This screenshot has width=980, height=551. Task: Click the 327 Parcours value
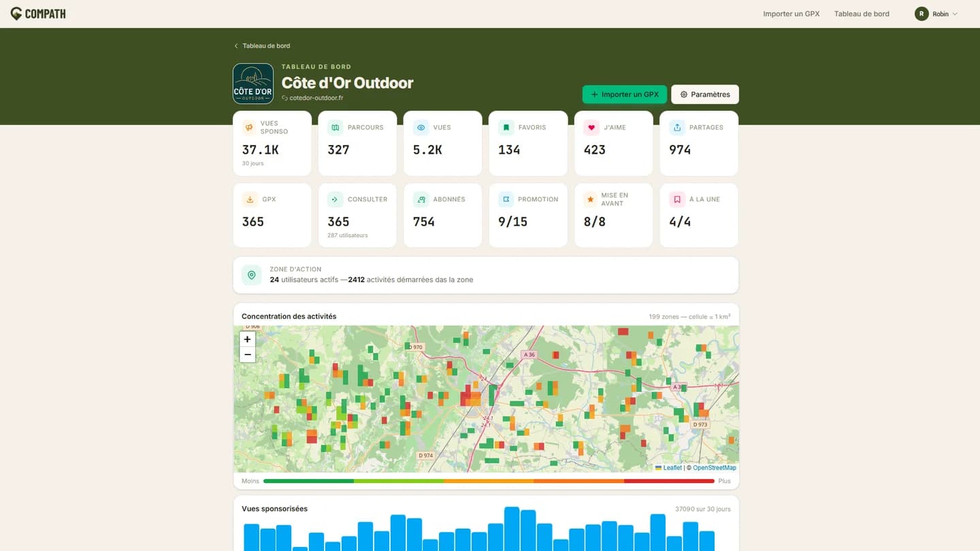(x=338, y=150)
